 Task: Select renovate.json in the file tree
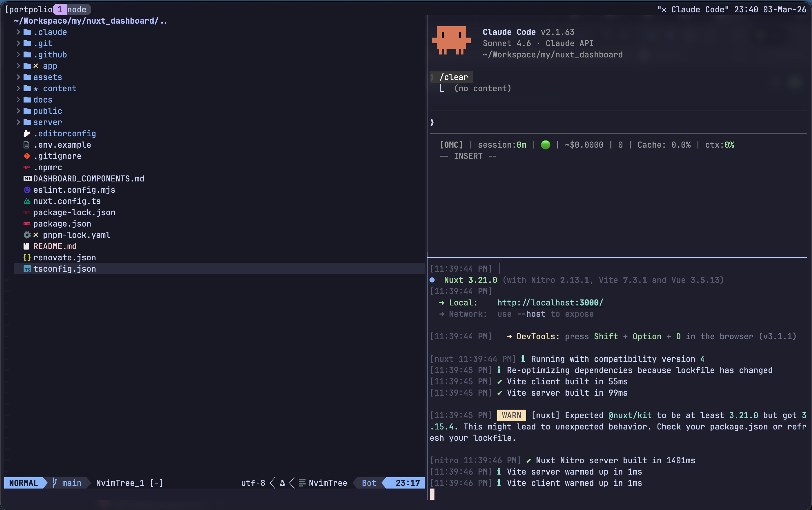pos(64,257)
